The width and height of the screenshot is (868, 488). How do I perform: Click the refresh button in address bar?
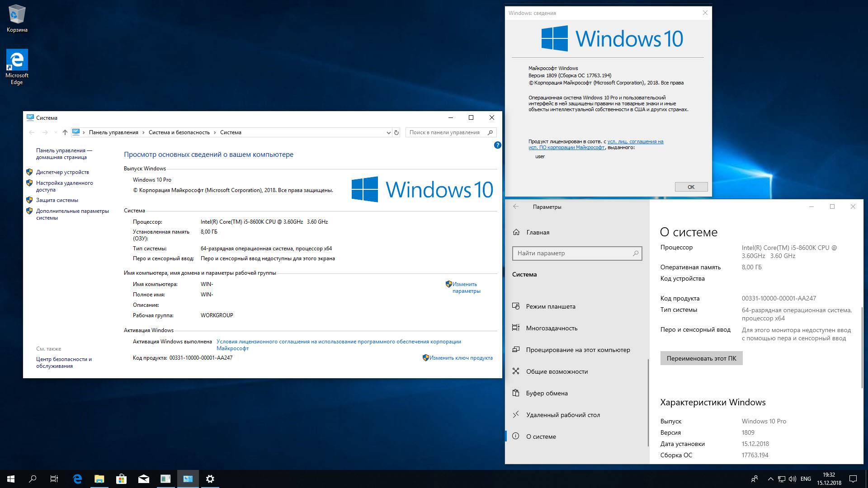pos(396,132)
